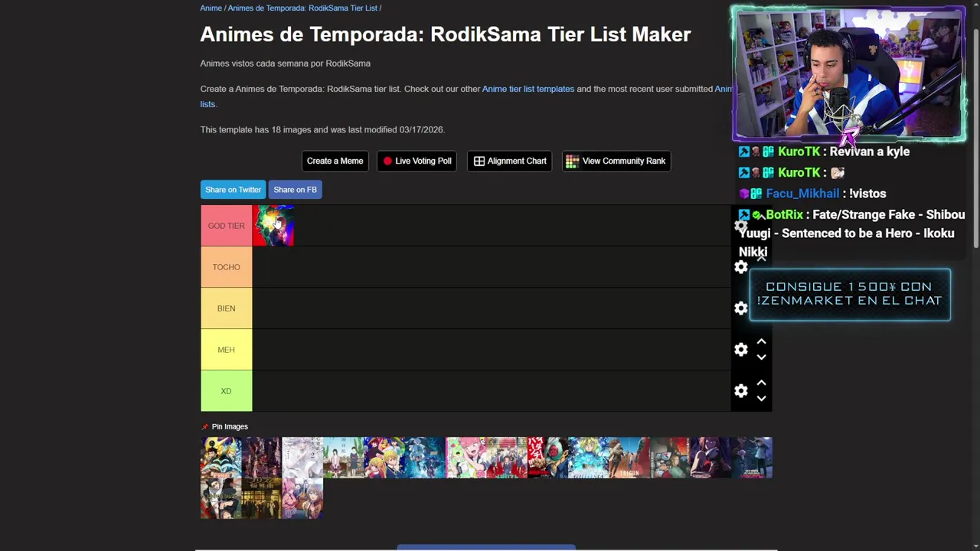Click the grid icon on Alignment Chart
This screenshot has height=551, width=980.
(x=479, y=161)
